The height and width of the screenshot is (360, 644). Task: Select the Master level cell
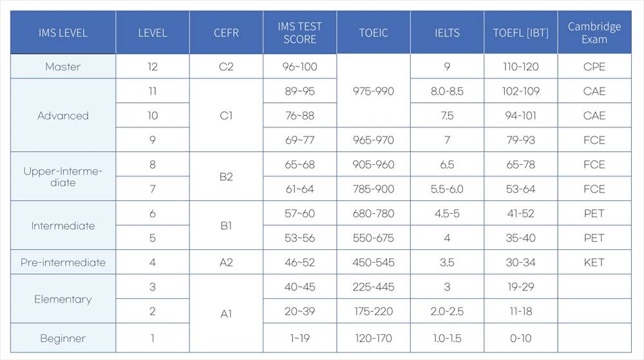coord(63,66)
